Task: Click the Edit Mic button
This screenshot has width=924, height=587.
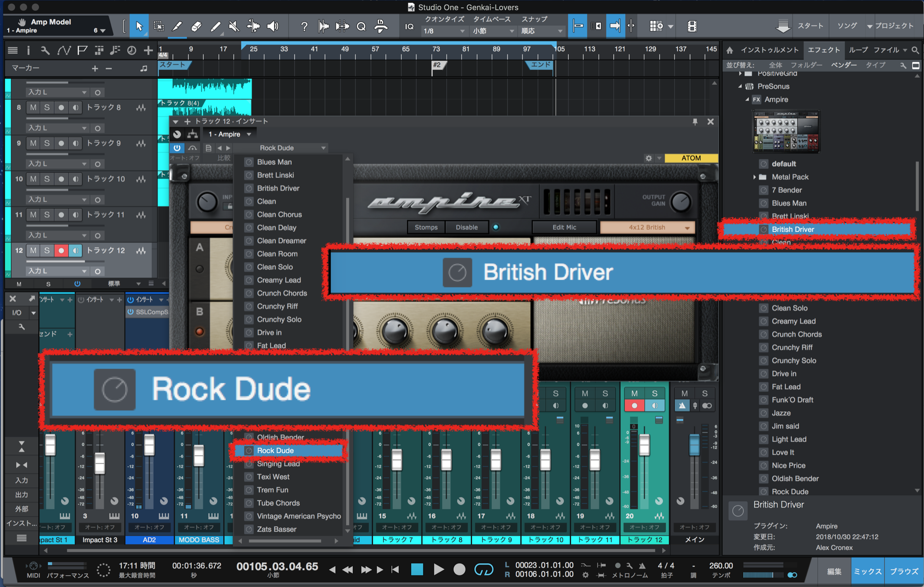Action: coord(564,227)
